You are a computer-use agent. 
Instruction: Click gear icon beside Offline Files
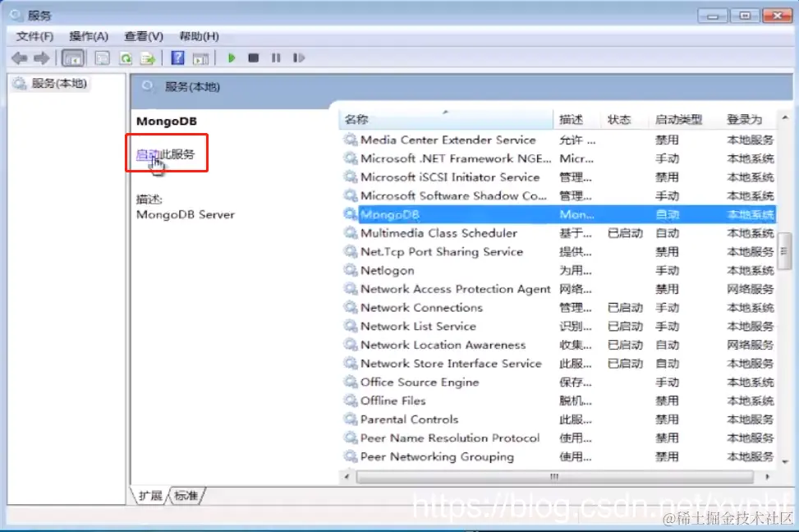(x=350, y=401)
